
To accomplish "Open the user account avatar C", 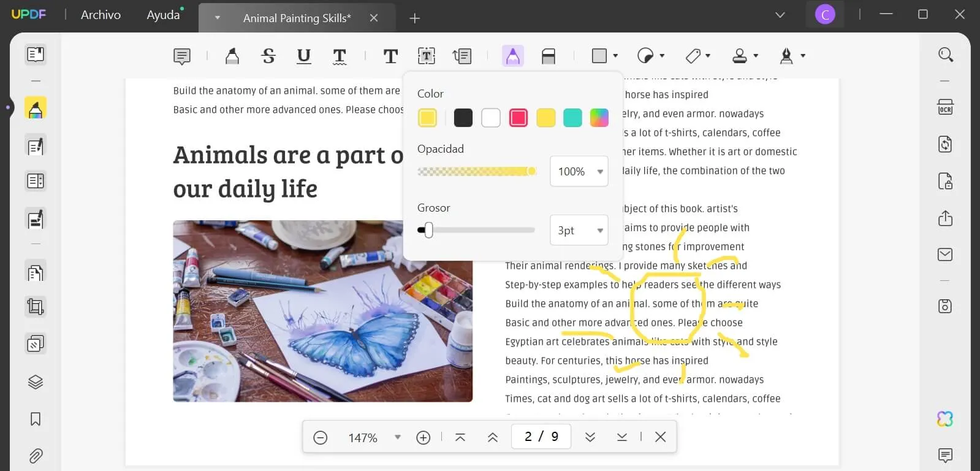I will click(x=825, y=14).
